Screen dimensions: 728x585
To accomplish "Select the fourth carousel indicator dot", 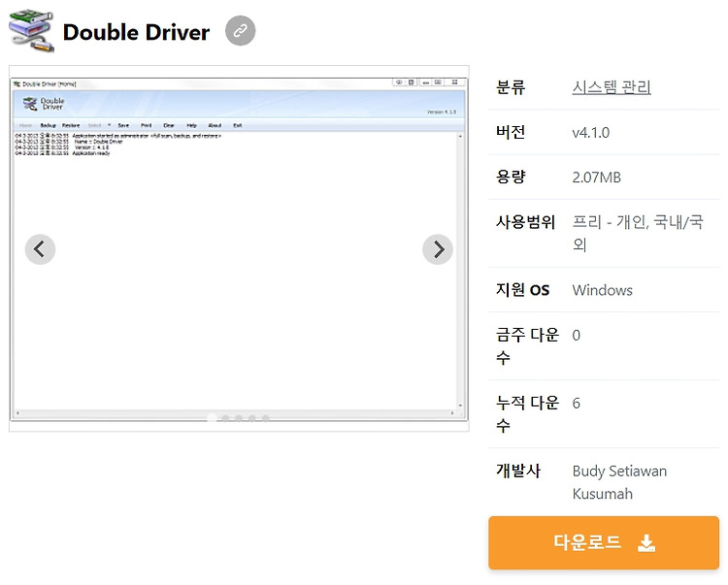I will (x=252, y=418).
